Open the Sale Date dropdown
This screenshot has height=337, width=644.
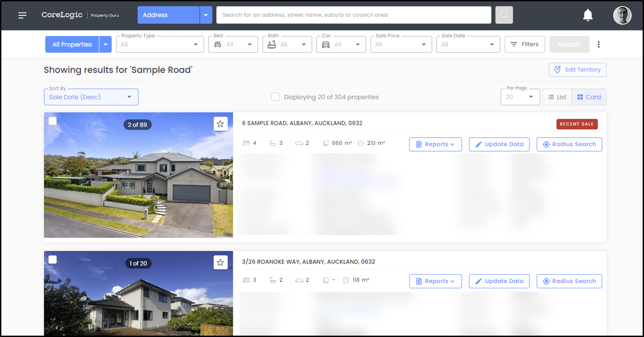468,44
